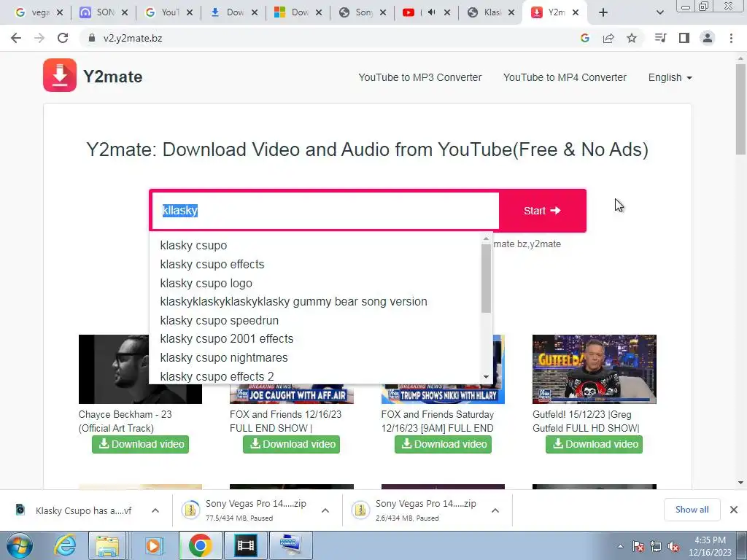This screenshot has height=560, width=747.
Task: Click suggestion list down scroll arrow
Action: click(486, 377)
